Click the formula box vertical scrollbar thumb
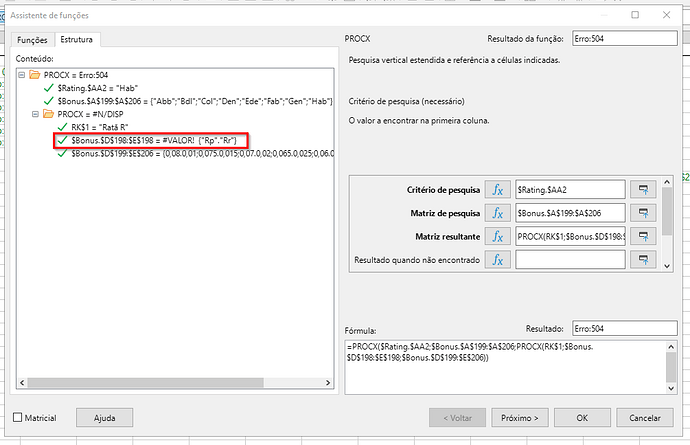This screenshot has width=690, height=445. click(671, 367)
